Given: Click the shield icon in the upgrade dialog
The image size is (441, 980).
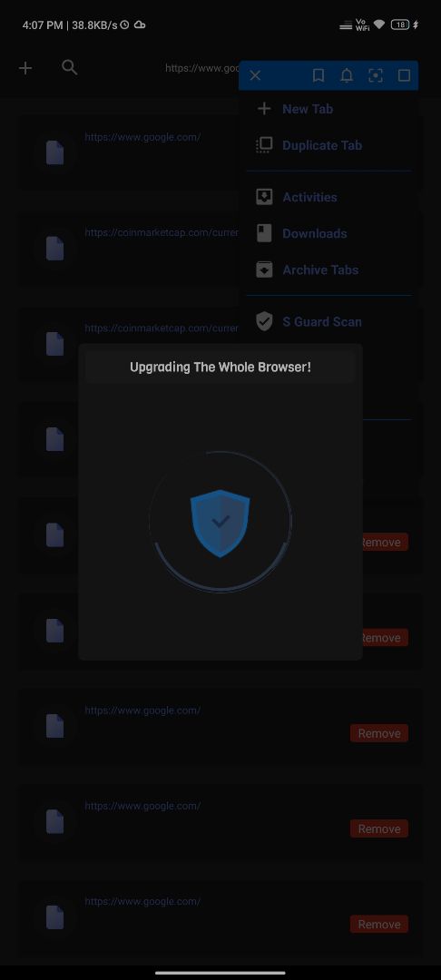Looking at the screenshot, I should tap(220, 524).
